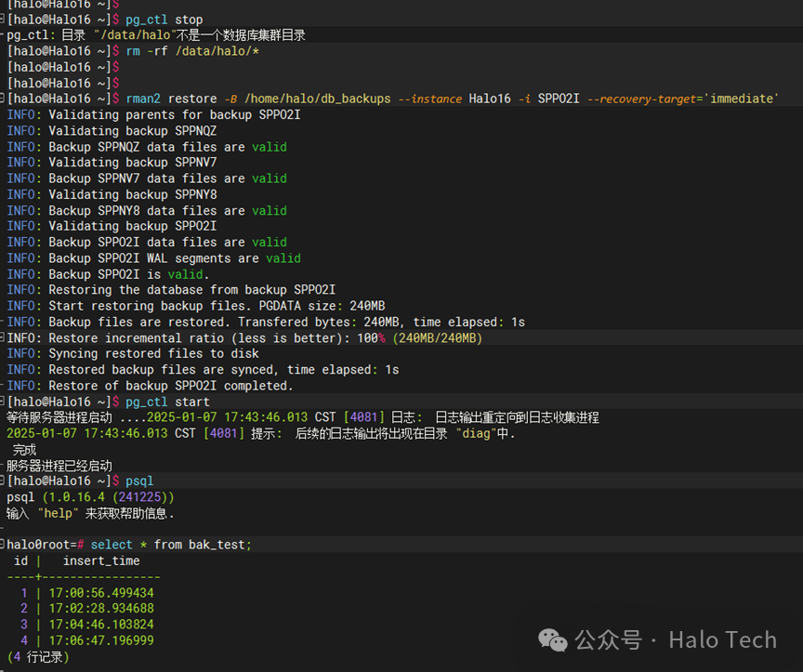Click the "Backup SPPO2I is valid." line
This screenshot has height=672, width=803.
click(108, 274)
